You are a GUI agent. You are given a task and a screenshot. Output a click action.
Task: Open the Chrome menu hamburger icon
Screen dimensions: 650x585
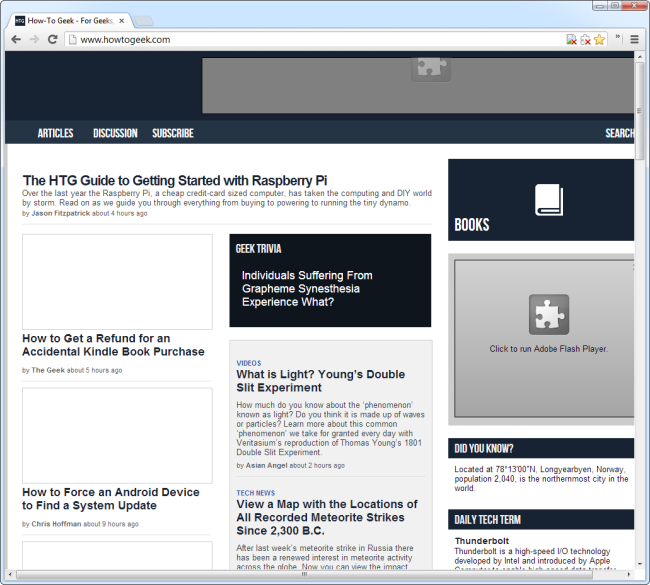634,39
